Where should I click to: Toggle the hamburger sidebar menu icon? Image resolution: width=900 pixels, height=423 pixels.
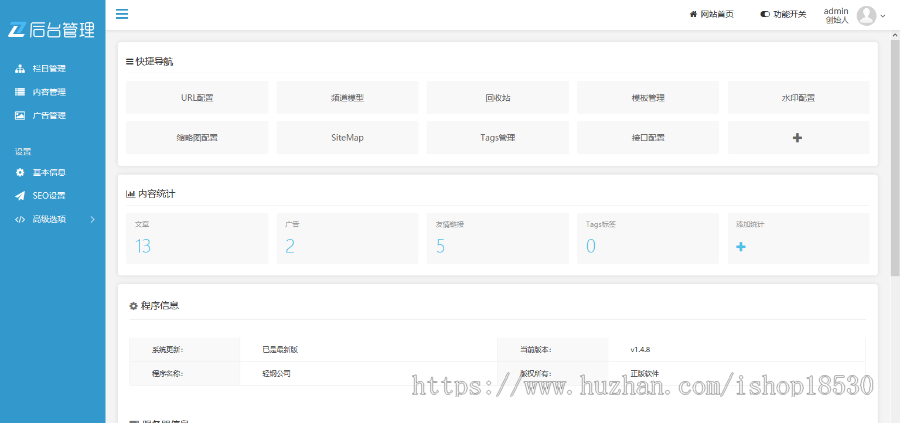pyautogui.click(x=122, y=14)
